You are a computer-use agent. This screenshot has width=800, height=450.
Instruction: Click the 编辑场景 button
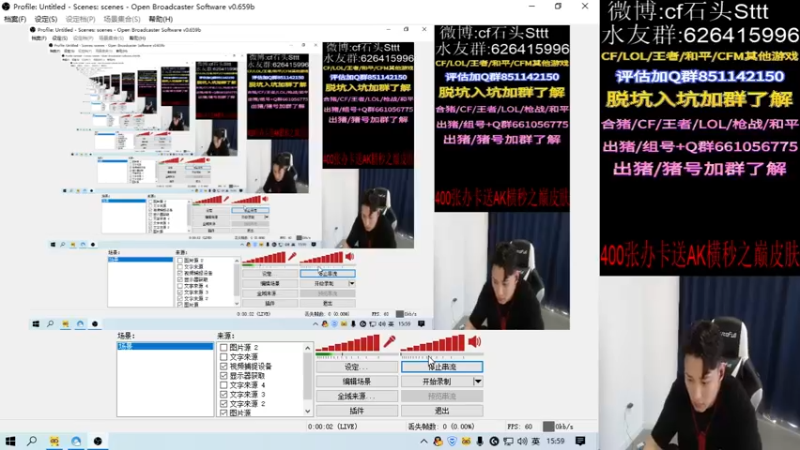(357, 381)
